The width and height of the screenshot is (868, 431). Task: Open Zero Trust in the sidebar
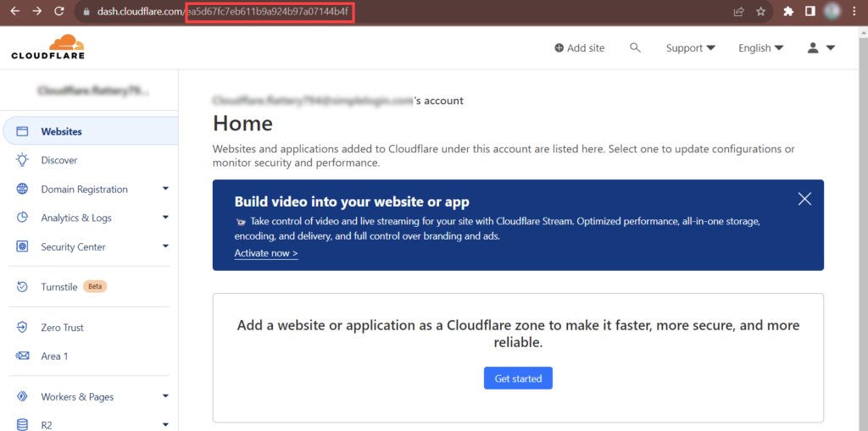(62, 328)
